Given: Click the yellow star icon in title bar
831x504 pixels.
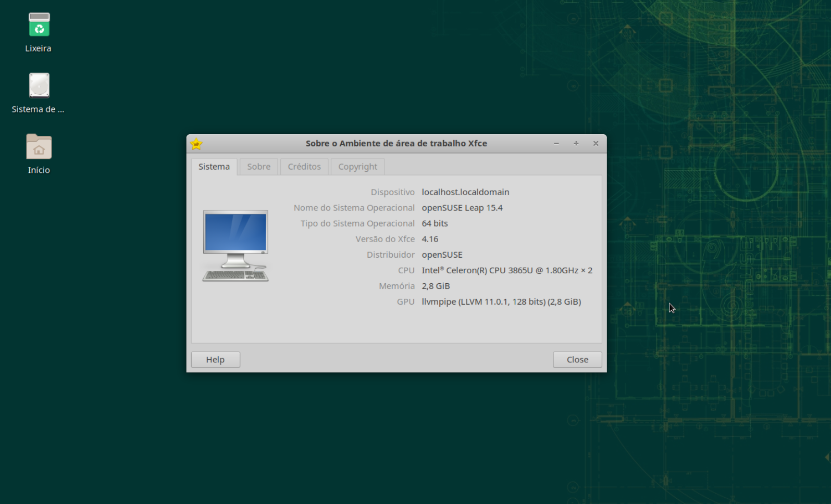Looking at the screenshot, I should (196, 144).
